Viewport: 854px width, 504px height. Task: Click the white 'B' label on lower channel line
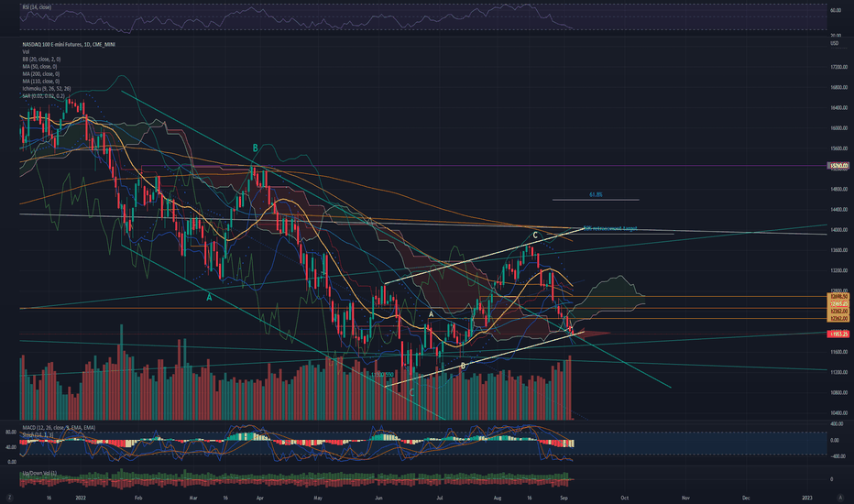point(463,367)
